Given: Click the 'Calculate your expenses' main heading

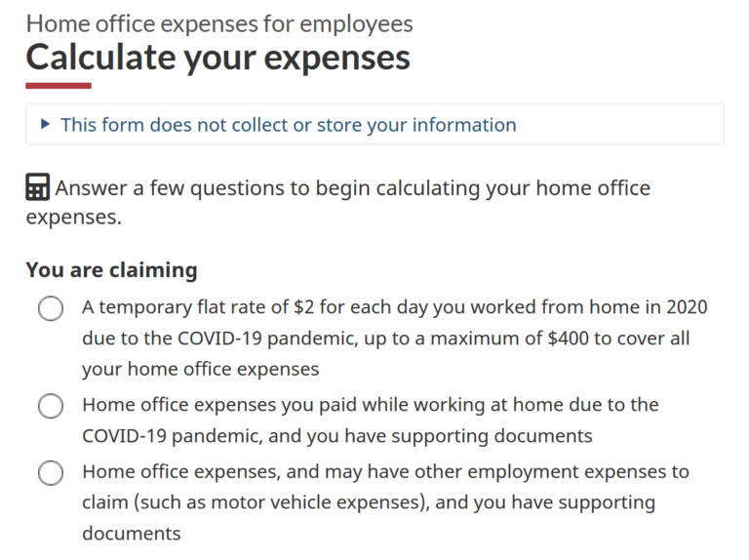Looking at the screenshot, I should [x=217, y=58].
